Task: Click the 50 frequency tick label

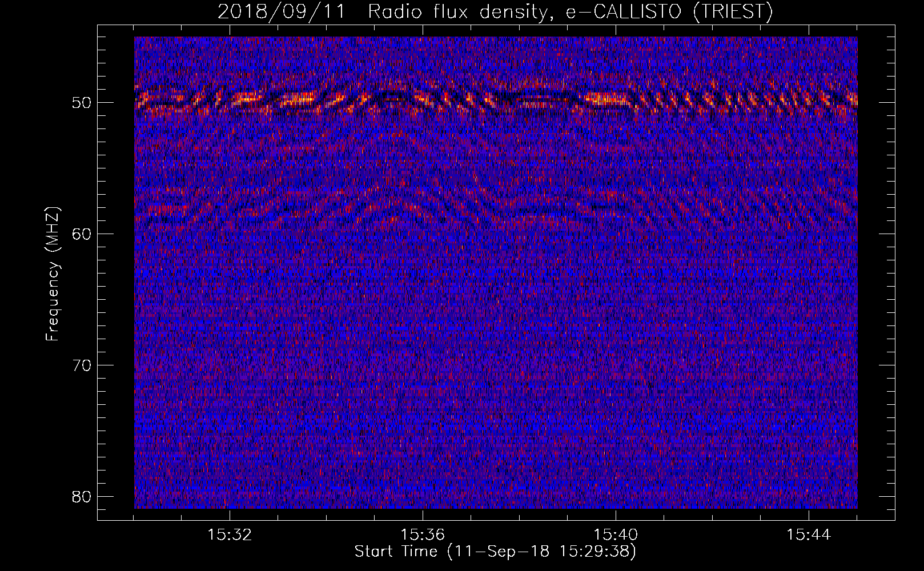Action: pyautogui.click(x=82, y=103)
